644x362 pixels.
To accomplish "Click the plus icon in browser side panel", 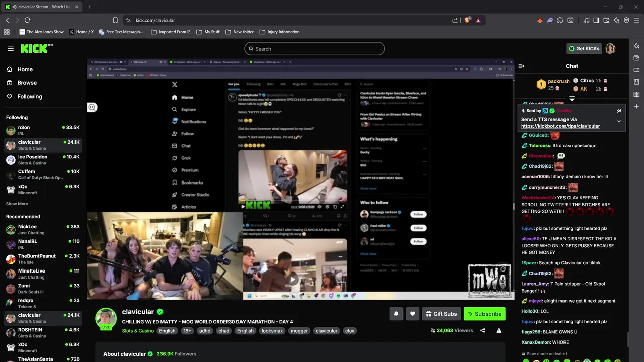I will pyautogui.click(x=636, y=106).
